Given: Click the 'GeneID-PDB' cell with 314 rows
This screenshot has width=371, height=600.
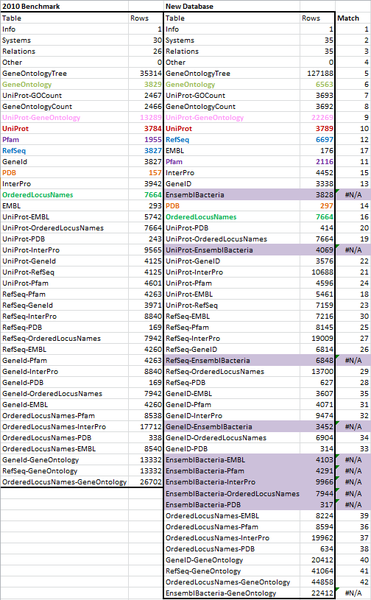Looking at the screenshot, I should [x=232, y=449].
